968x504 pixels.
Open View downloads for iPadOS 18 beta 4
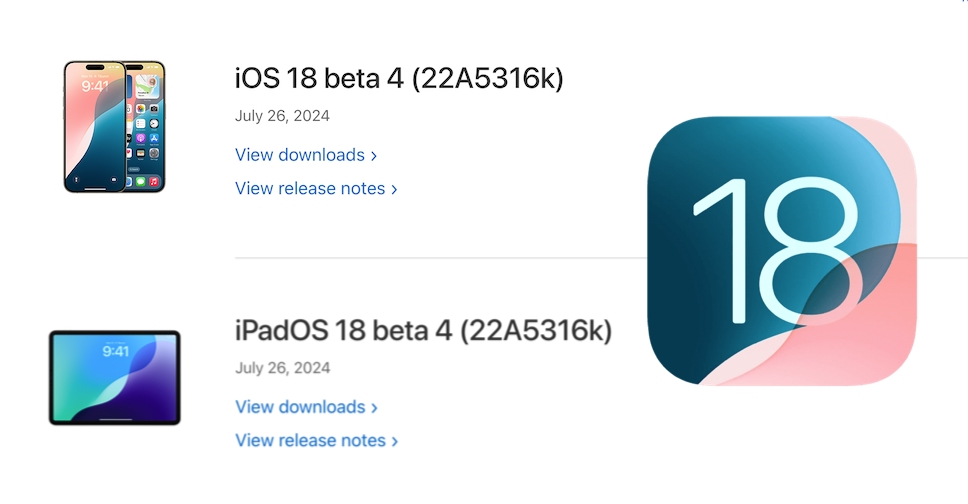[300, 407]
